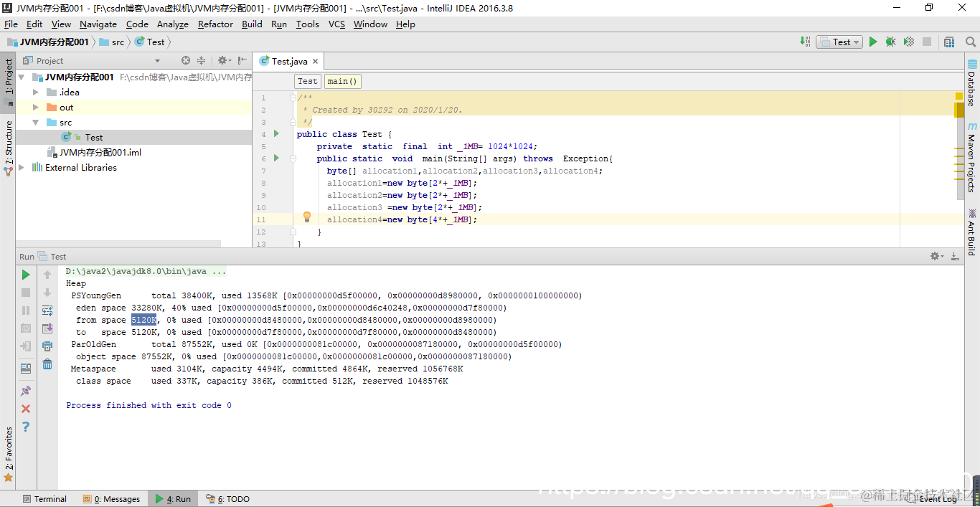Image resolution: width=980 pixels, height=507 pixels.
Task: Collapse all in Project panel toolbar
Action: 202,61
